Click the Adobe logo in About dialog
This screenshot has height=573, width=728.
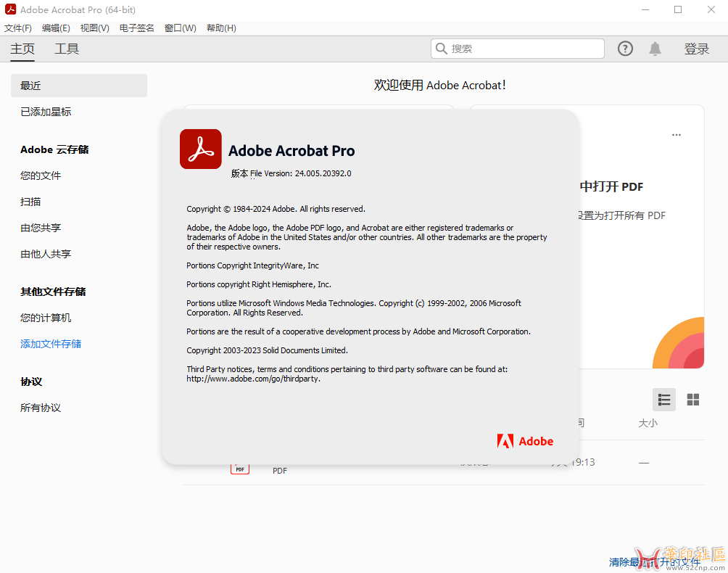pyautogui.click(x=525, y=441)
